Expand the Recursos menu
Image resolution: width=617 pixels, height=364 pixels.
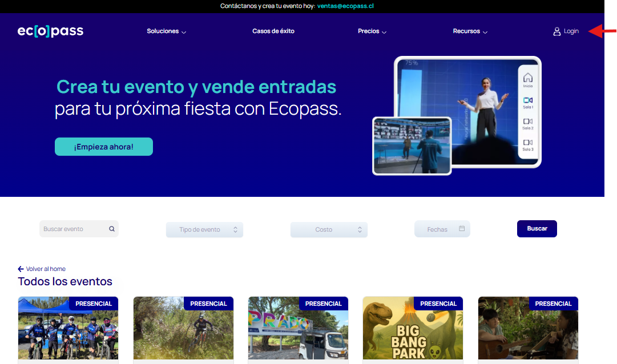(470, 31)
